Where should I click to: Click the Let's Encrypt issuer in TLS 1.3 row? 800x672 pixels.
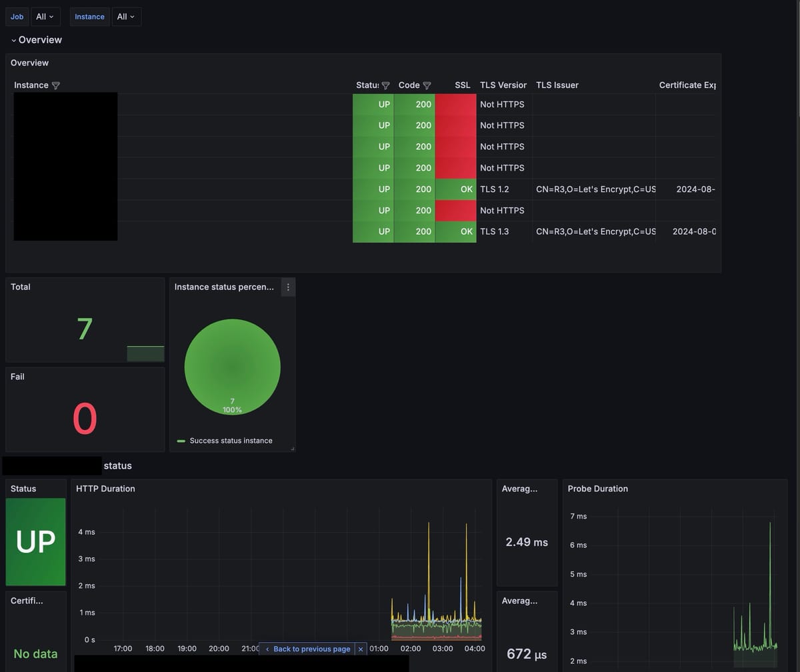point(596,231)
